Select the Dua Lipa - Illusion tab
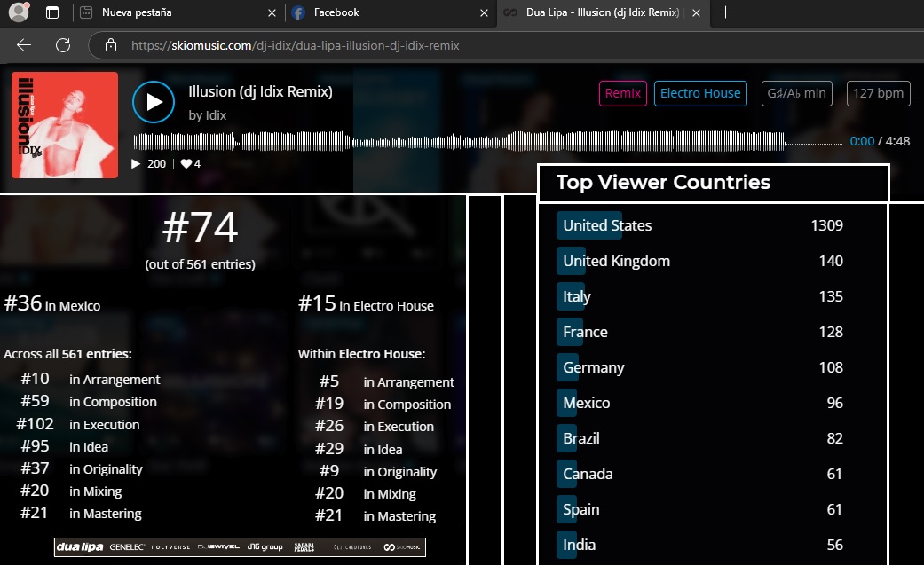924x566 pixels. (603, 12)
